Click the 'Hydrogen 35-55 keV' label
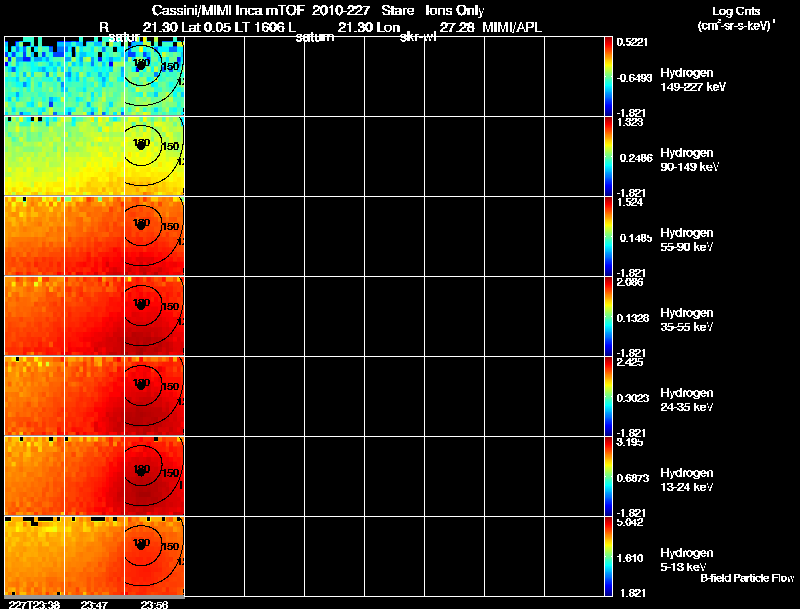The height and width of the screenshot is (609, 800). (687, 320)
